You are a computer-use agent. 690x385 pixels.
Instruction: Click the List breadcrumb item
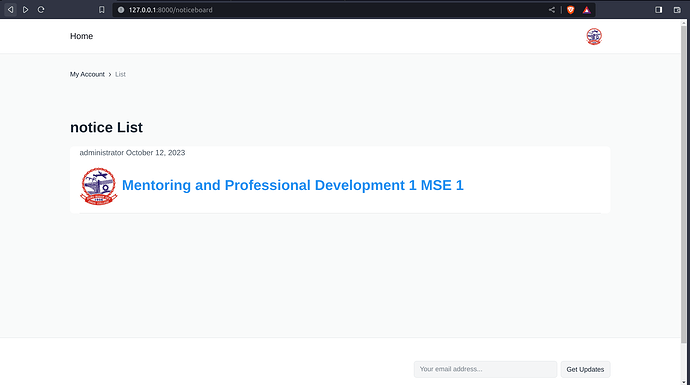120,74
